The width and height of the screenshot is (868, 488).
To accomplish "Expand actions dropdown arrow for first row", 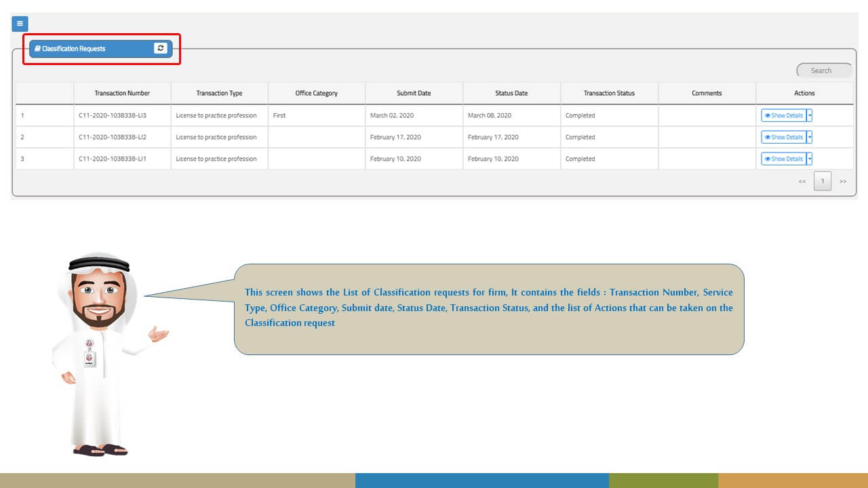I will tap(810, 115).
